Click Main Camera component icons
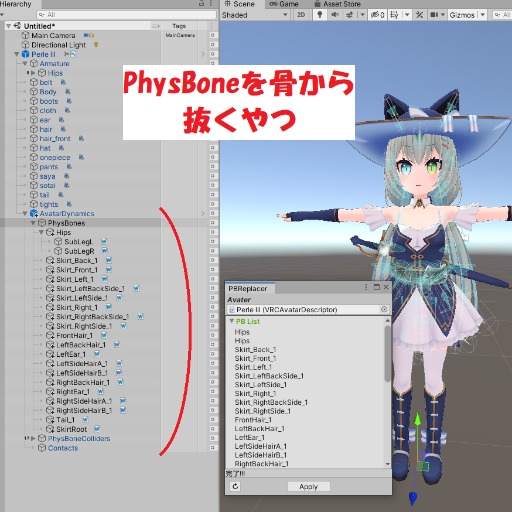Image resolution: width=512 pixels, height=512 pixels. point(89,35)
